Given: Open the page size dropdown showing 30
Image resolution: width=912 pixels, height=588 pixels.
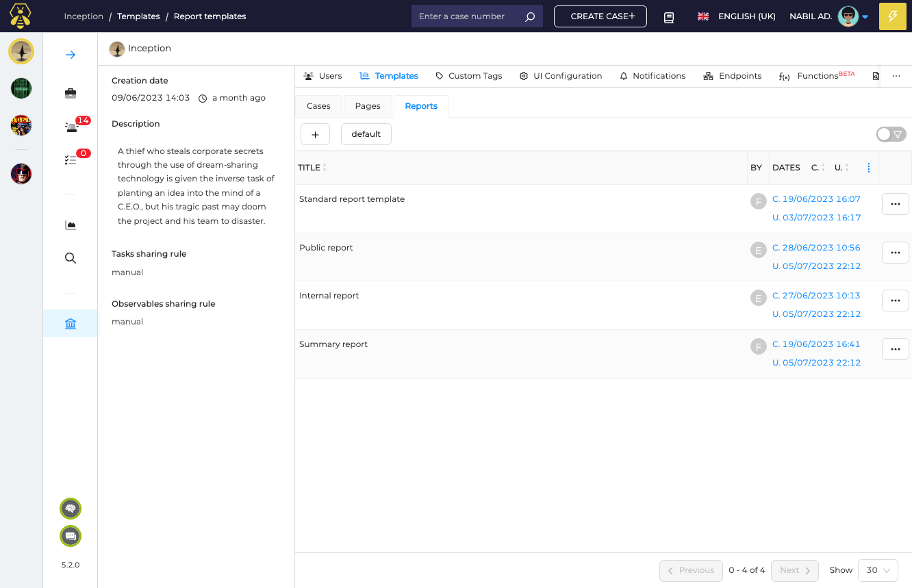Looking at the screenshot, I should point(878,570).
